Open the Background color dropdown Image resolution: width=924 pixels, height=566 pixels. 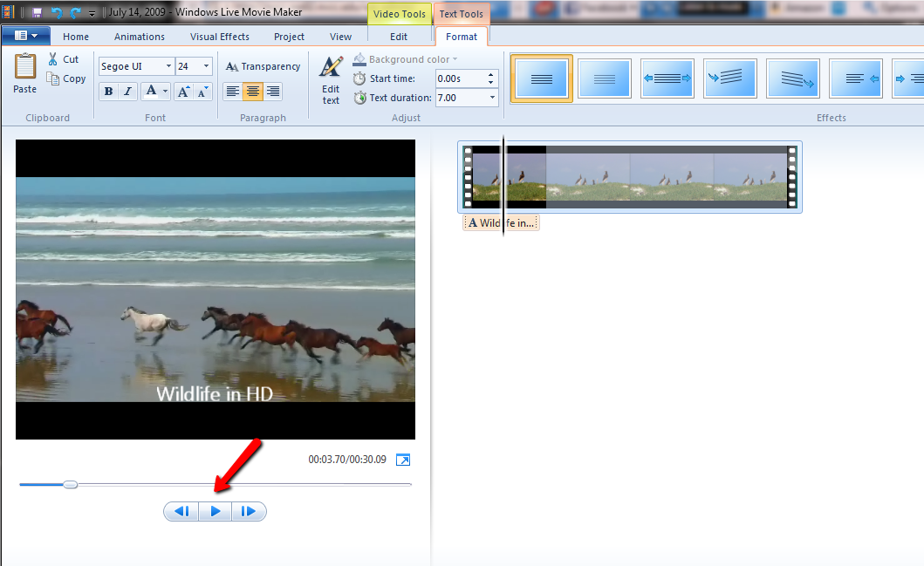point(406,59)
